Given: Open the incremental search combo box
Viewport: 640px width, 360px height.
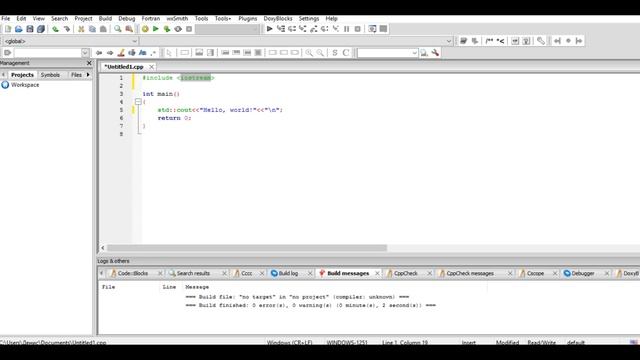Looking at the screenshot, I should [x=52, y=53].
